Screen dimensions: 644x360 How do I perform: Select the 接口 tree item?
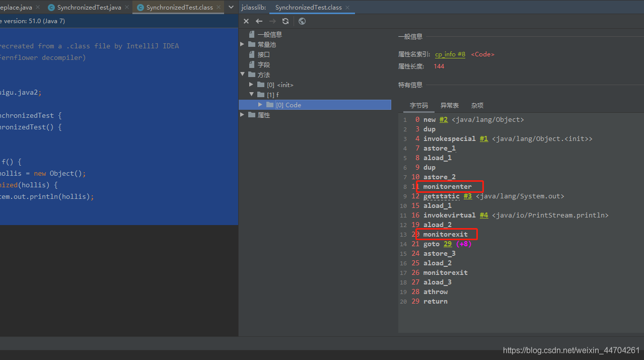point(263,54)
